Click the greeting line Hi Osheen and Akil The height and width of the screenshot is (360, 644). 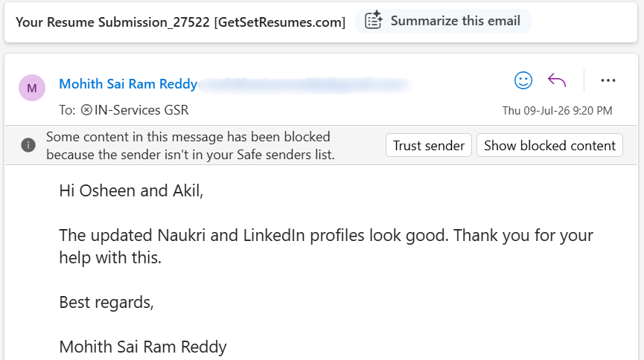click(x=131, y=191)
